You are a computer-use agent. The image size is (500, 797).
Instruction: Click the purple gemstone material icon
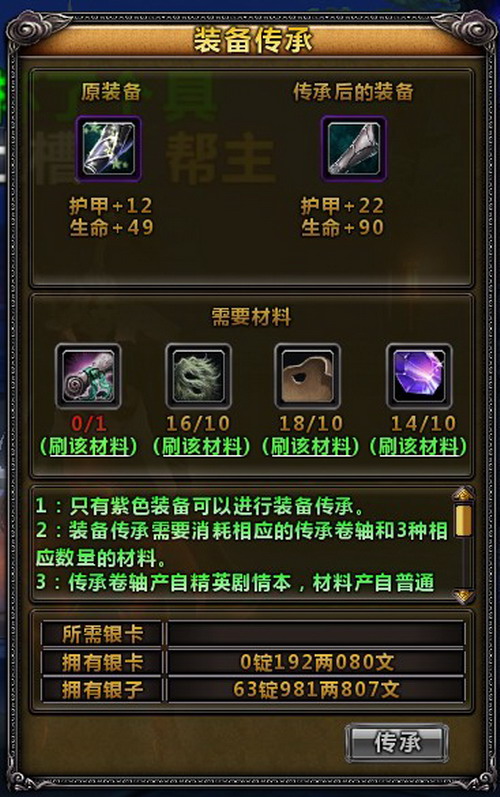pyautogui.click(x=419, y=376)
